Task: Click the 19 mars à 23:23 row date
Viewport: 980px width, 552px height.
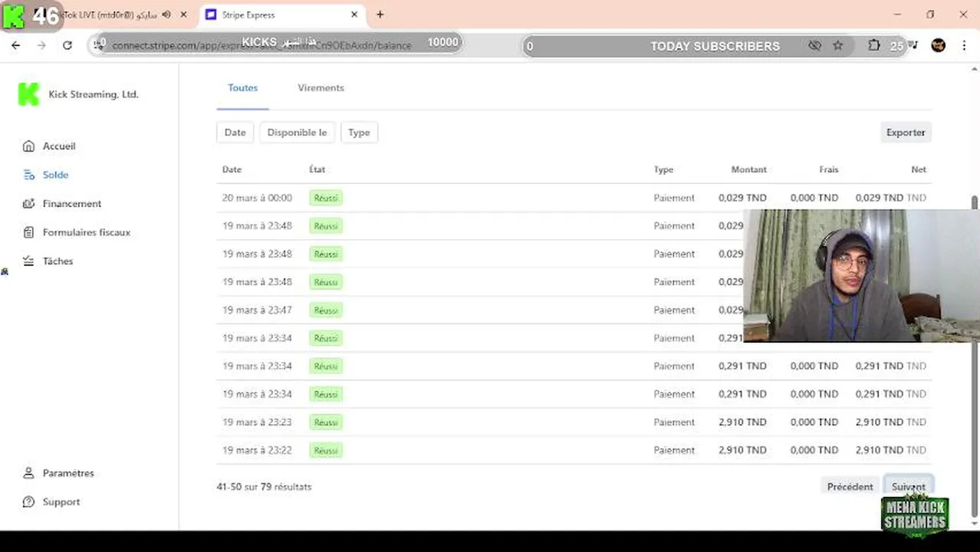Action: point(257,422)
